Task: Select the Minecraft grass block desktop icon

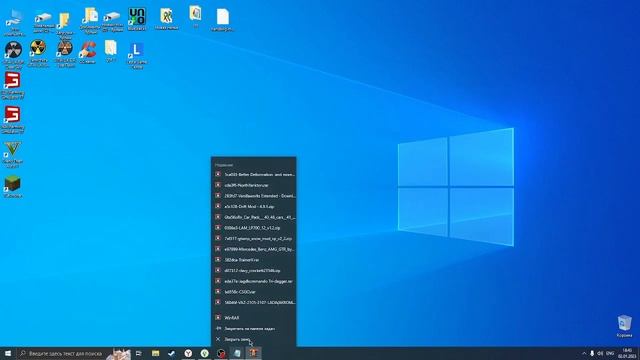Action: click(12, 187)
